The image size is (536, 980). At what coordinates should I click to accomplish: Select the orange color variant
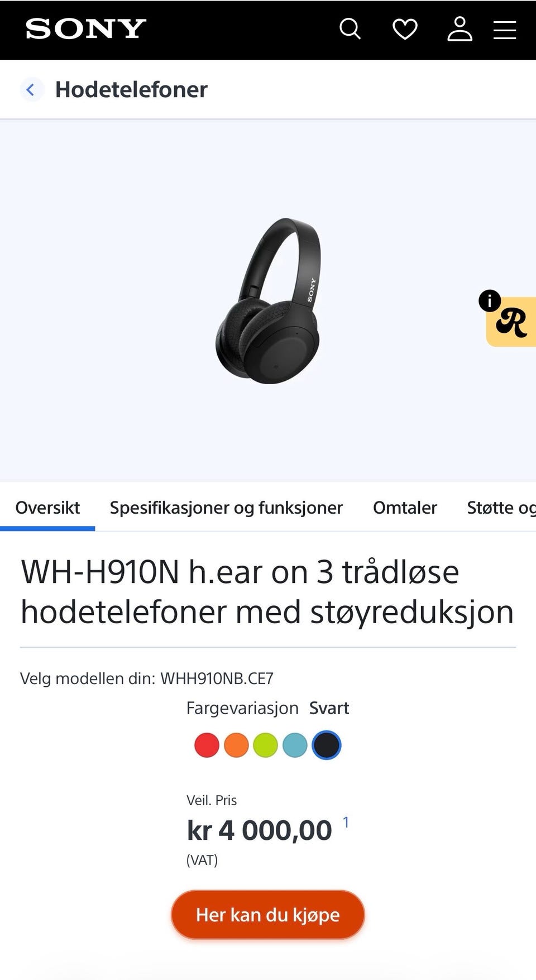coord(236,745)
